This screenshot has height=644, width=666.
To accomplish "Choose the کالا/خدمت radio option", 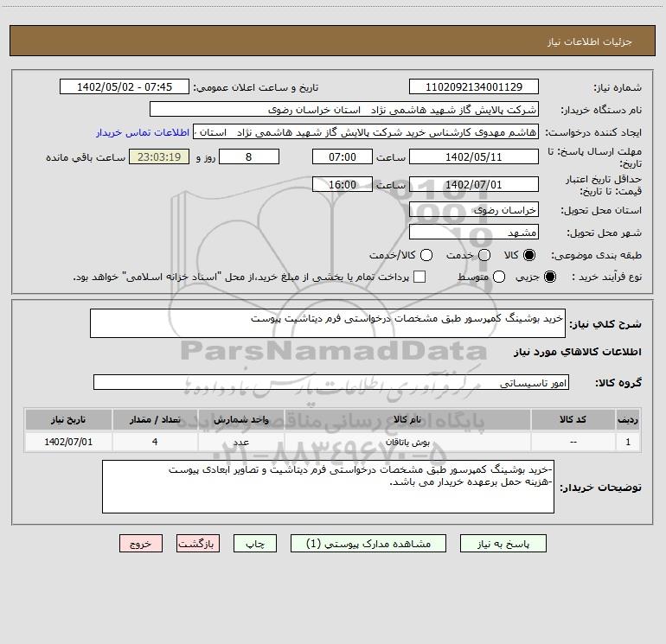I will (x=424, y=255).
